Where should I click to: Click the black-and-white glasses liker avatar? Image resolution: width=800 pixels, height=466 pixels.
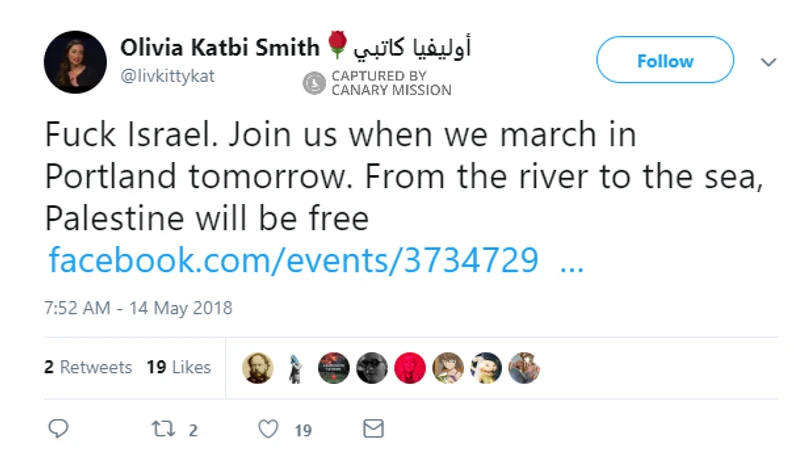[372, 367]
